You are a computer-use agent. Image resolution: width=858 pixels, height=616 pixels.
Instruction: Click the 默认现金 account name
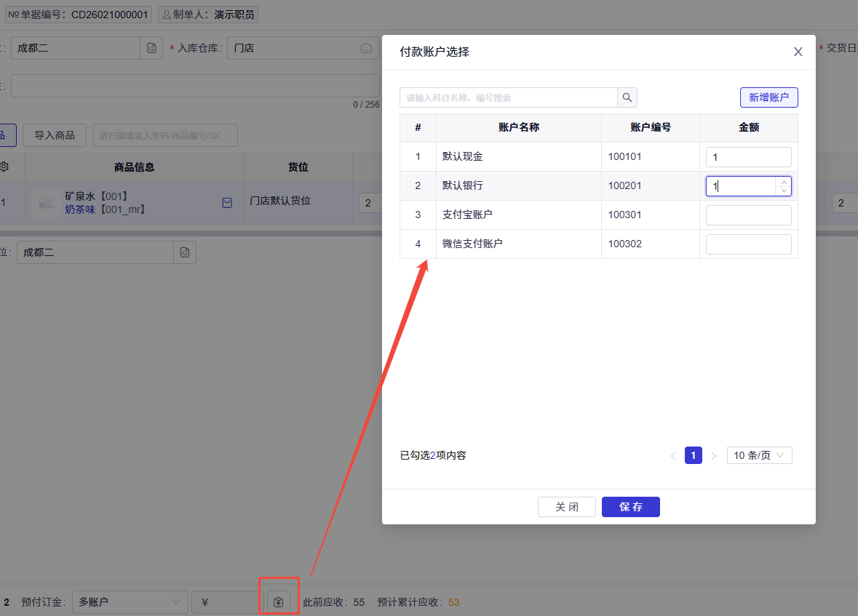point(462,156)
